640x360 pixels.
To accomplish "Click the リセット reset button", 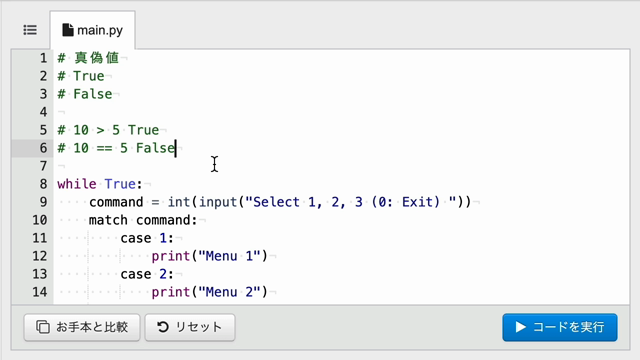I will click(x=190, y=327).
